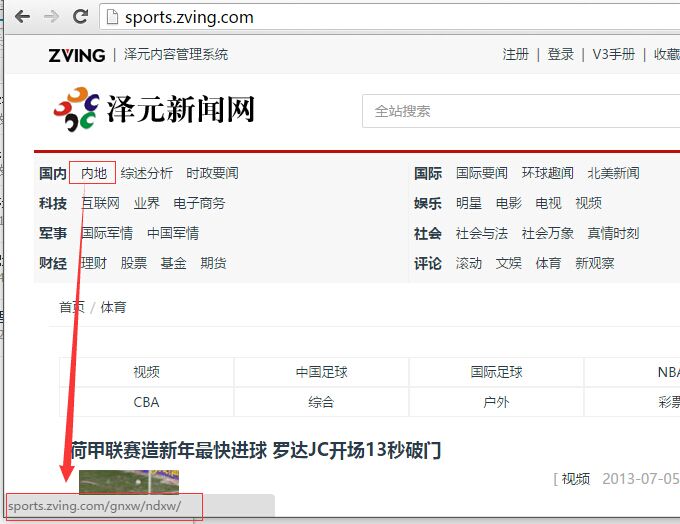Go to 首页 in breadcrumb

pyautogui.click(x=71, y=307)
